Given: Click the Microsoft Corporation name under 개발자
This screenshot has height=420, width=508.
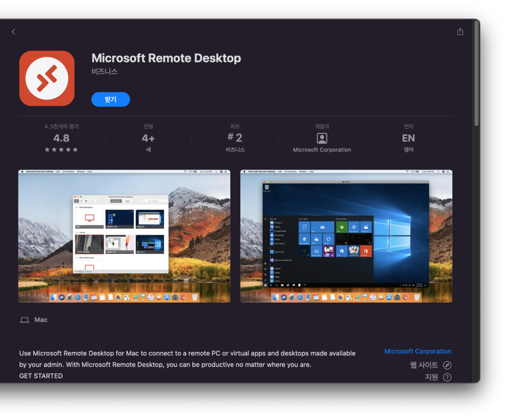Looking at the screenshot, I should (x=322, y=150).
